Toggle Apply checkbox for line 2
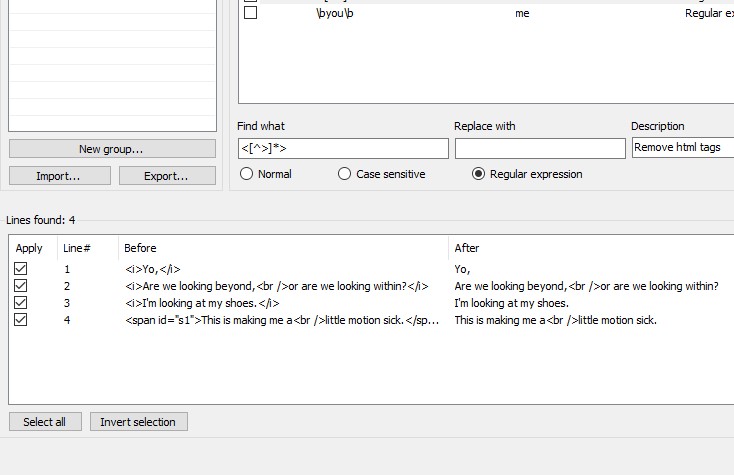This screenshot has width=734, height=475. tap(21, 286)
